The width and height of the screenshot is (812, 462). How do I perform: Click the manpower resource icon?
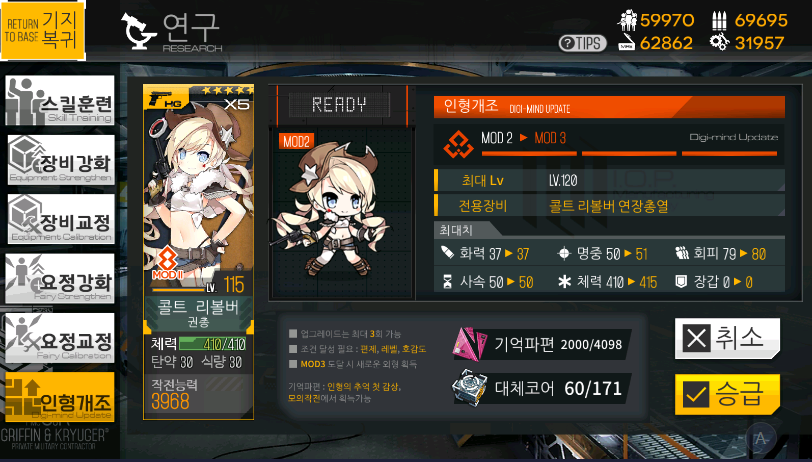[x=627, y=20]
